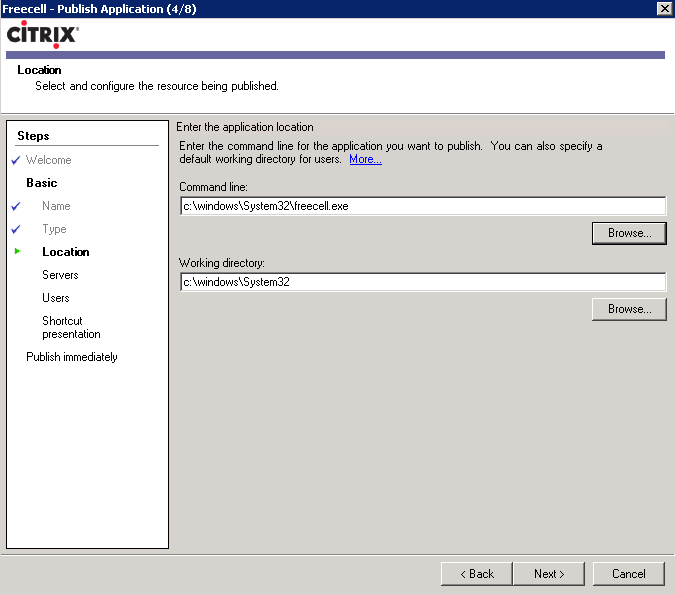Close the wizard window with X

(664, 9)
